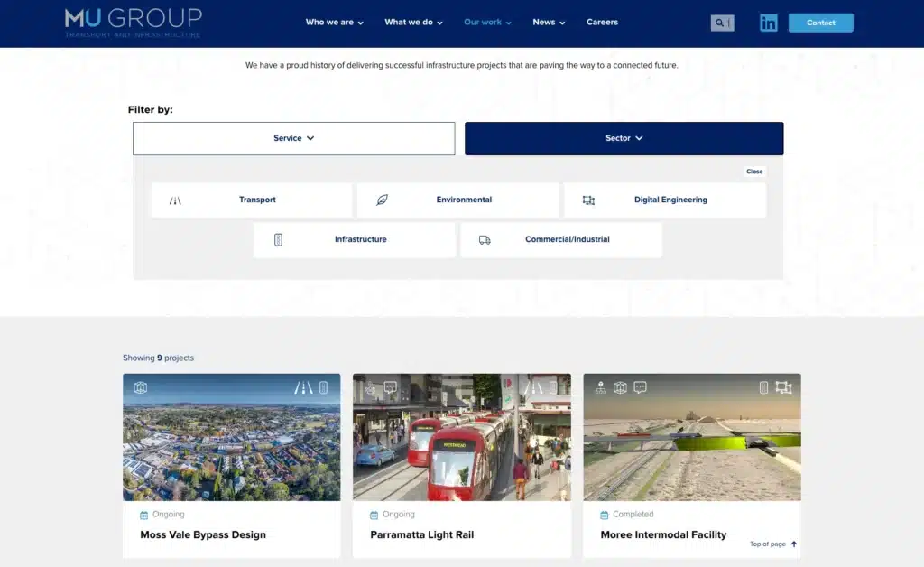The height and width of the screenshot is (567, 924).
Task: Open the LinkedIn page via its icon
Action: pos(769,23)
